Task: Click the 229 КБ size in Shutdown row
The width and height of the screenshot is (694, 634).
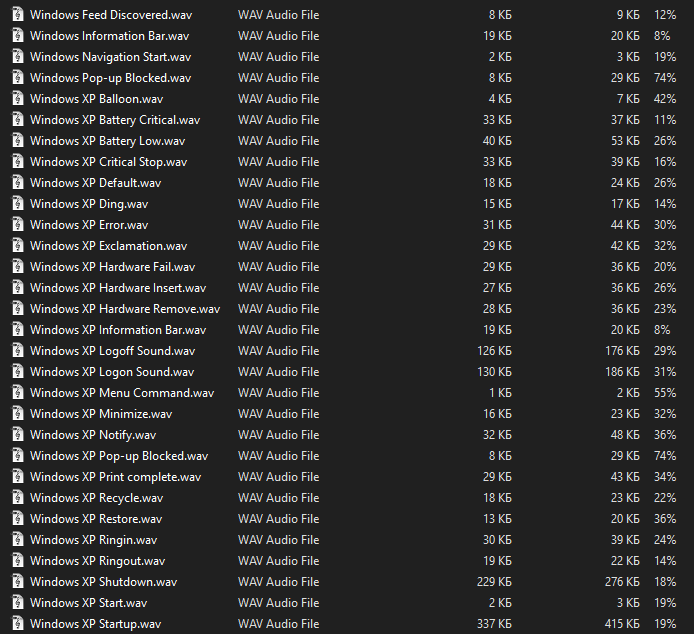Action: tap(494, 581)
